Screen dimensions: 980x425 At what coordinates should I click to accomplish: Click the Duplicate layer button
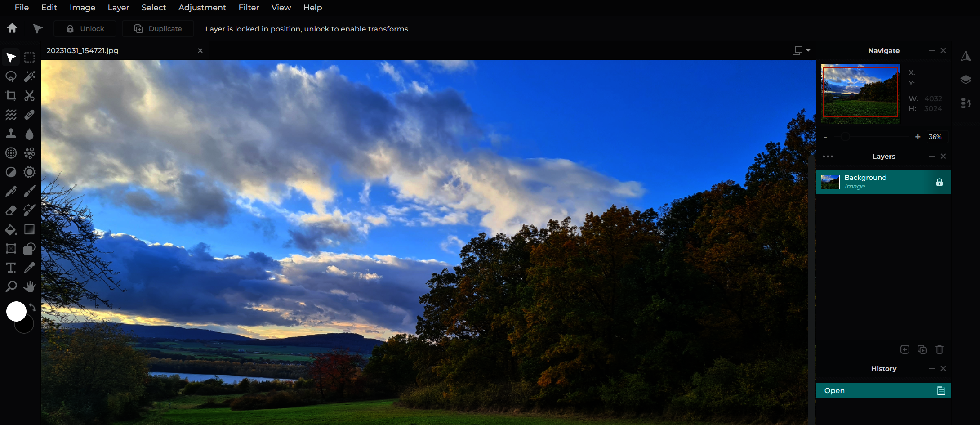pos(158,29)
